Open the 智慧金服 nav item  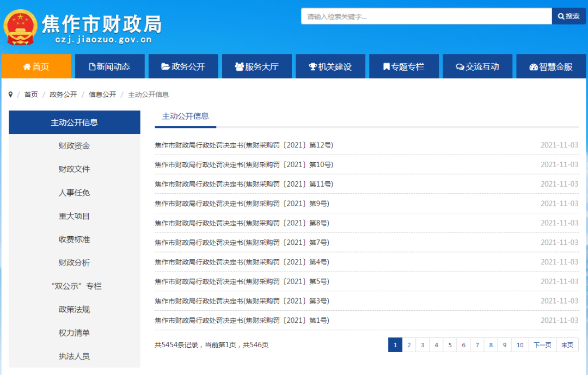pyautogui.click(x=551, y=66)
